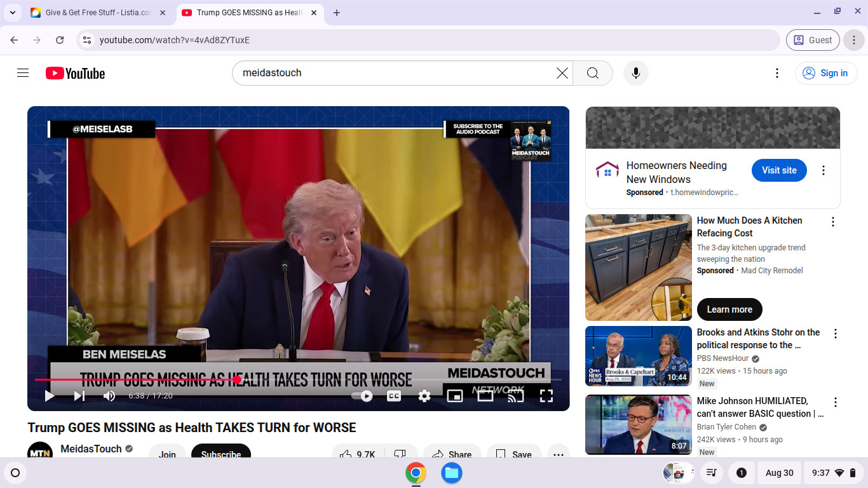The width and height of the screenshot is (868, 488).
Task: Start voice search with the microphone icon
Action: coord(635,73)
